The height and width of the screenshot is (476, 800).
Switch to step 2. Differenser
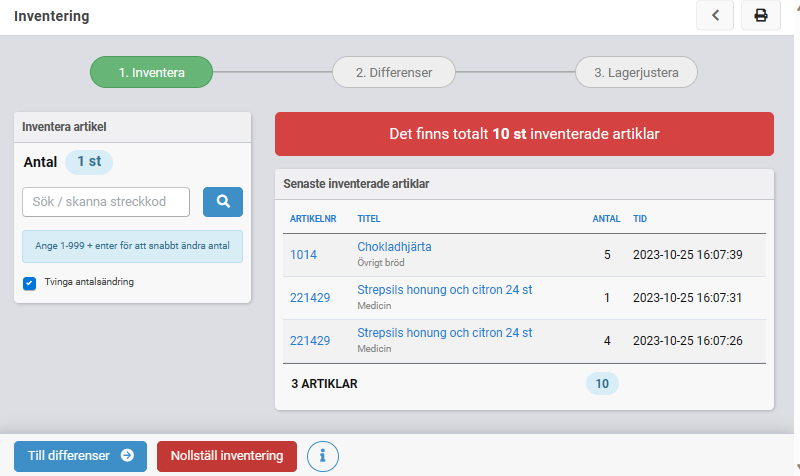click(394, 72)
